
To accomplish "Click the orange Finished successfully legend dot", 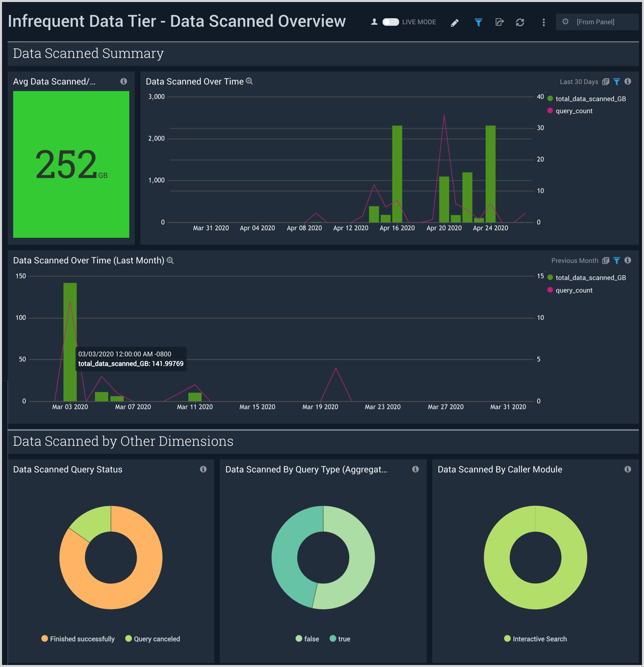I will [x=45, y=639].
